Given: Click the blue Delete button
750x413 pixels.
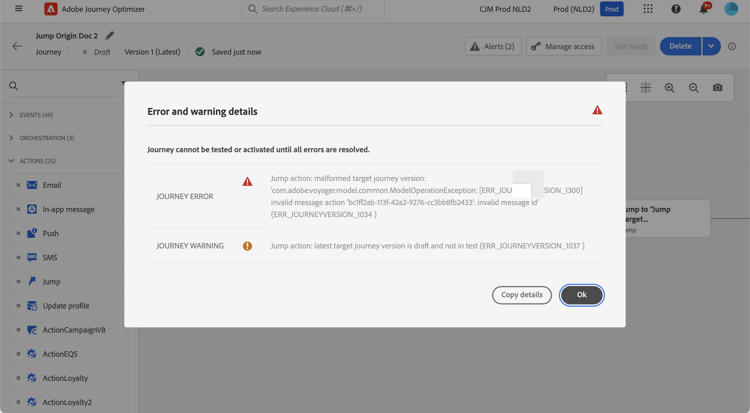Looking at the screenshot, I should coord(680,46).
